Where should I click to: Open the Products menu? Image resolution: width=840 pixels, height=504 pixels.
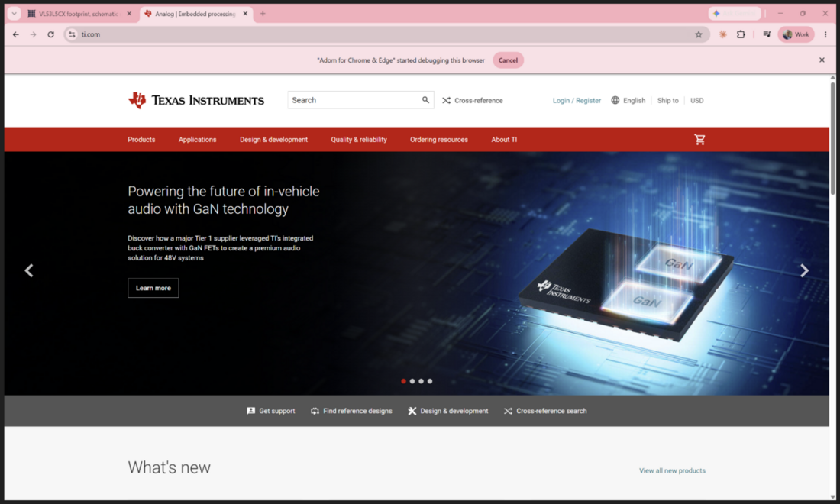tap(141, 139)
